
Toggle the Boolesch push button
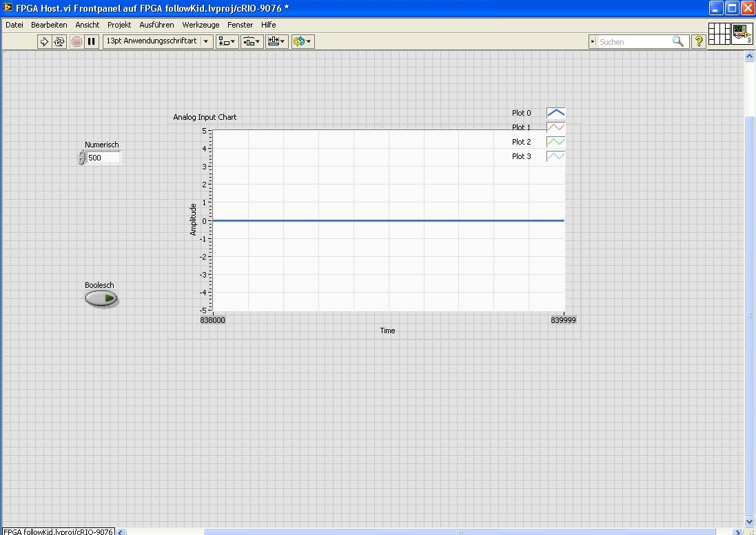(101, 299)
